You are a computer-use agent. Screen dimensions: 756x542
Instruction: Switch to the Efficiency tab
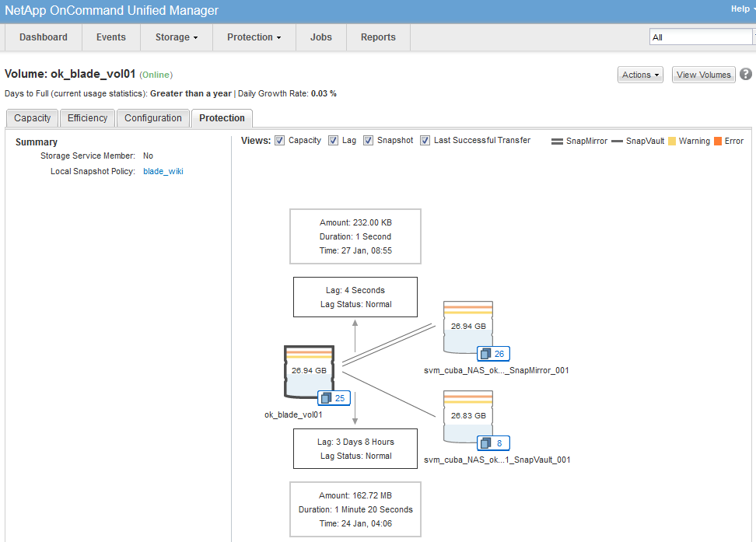pyautogui.click(x=87, y=118)
